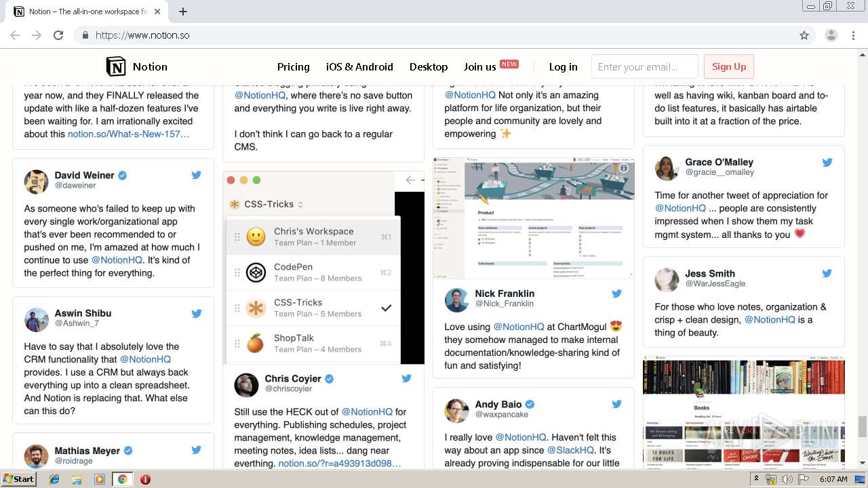The height and width of the screenshot is (488, 868).
Task: Click the Log in link
Action: (x=563, y=66)
